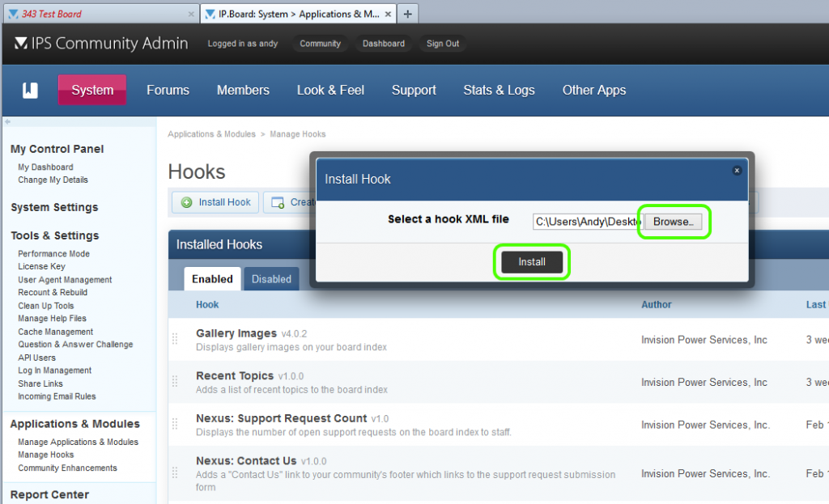Open Performance Mode link
This screenshot has height=504, width=829.
(53, 253)
